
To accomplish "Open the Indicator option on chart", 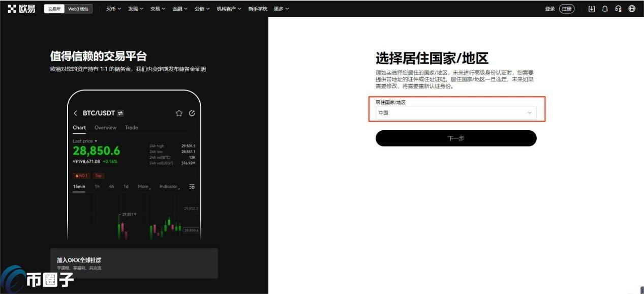I will 169,187.
